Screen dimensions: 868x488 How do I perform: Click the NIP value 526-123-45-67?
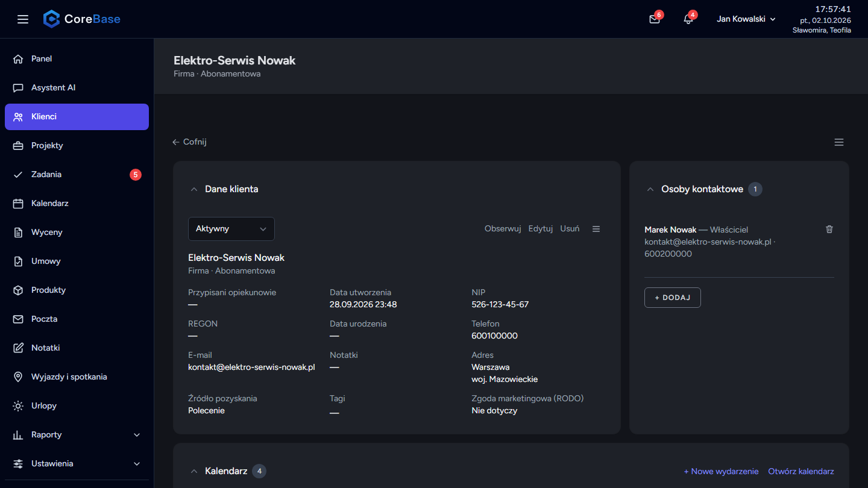click(x=500, y=304)
